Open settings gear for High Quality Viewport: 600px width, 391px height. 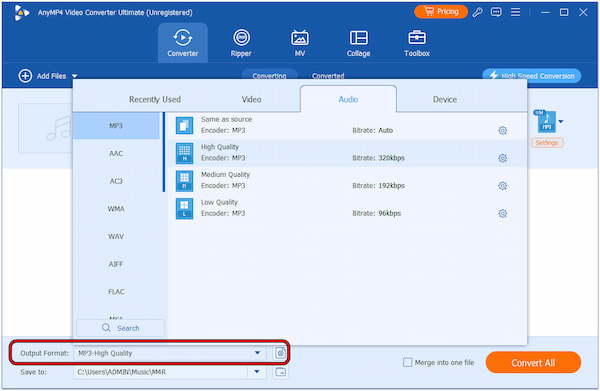pyautogui.click(x=502, y=158)
